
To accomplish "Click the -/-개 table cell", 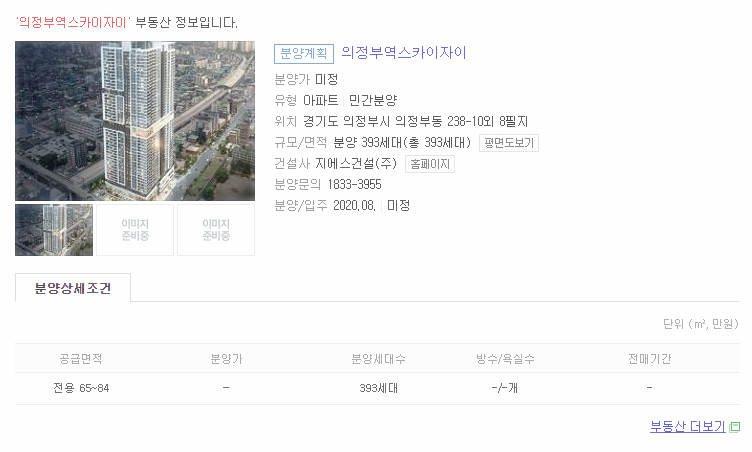I will coord(505,388).
